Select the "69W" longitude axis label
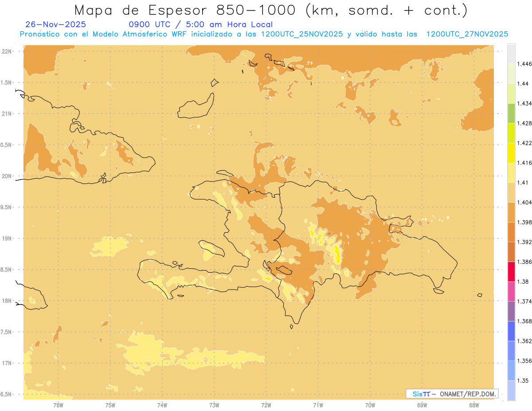 [422, 405]
